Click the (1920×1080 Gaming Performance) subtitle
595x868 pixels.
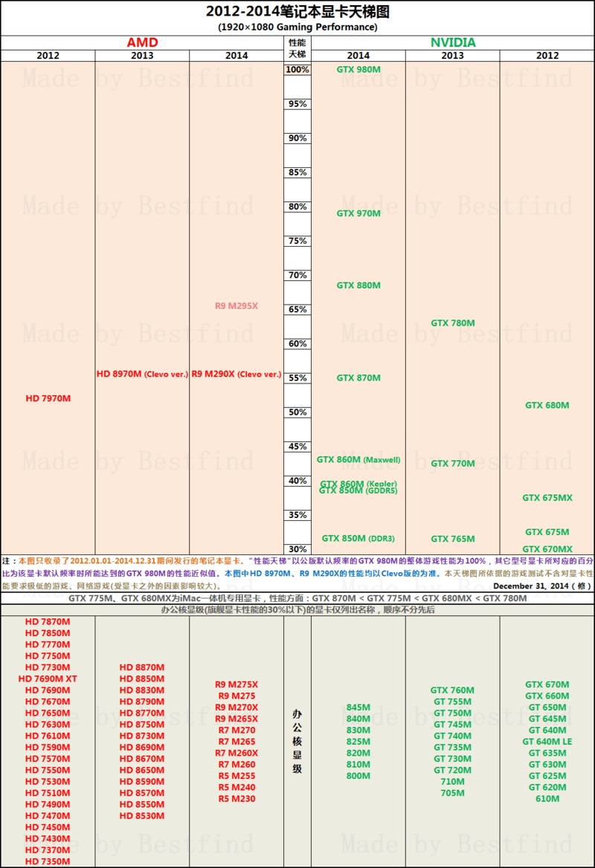point(297,27)
